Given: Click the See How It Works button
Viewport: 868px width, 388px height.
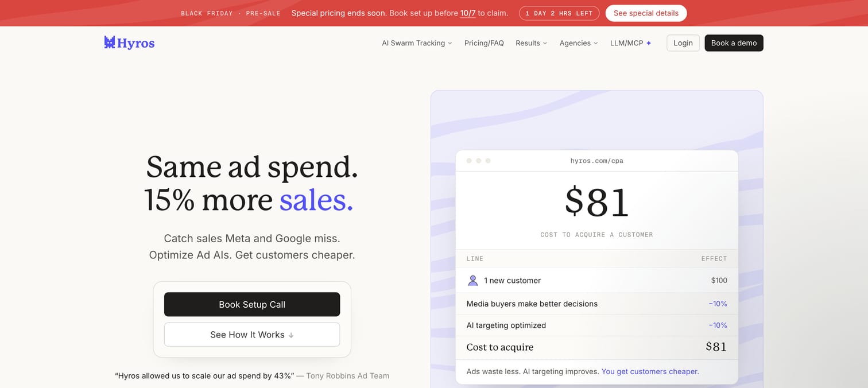Looking at the screenshot, I should point(252,335).
